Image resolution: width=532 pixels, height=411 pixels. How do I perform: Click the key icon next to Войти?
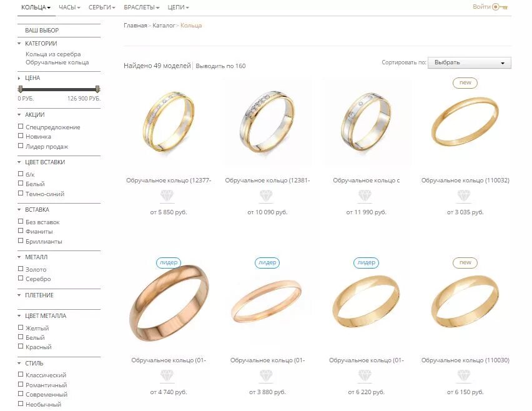click(x=500, y=7)
